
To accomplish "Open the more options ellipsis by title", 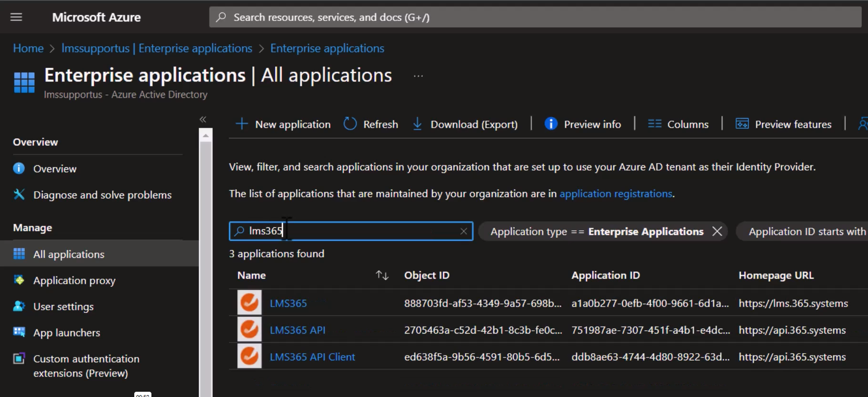I will [418, 76].
